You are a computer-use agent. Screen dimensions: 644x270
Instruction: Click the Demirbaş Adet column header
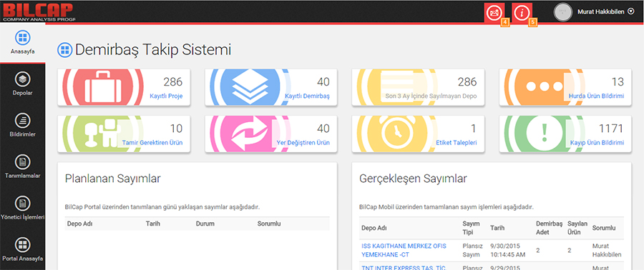click(x=549, y=228)
